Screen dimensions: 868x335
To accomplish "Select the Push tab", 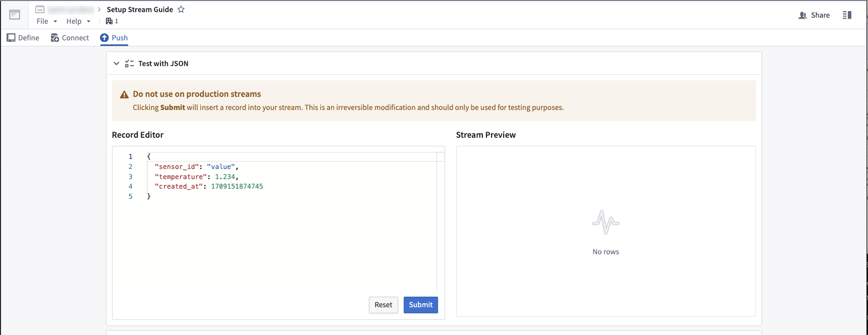I will click(x=114, y=38).
